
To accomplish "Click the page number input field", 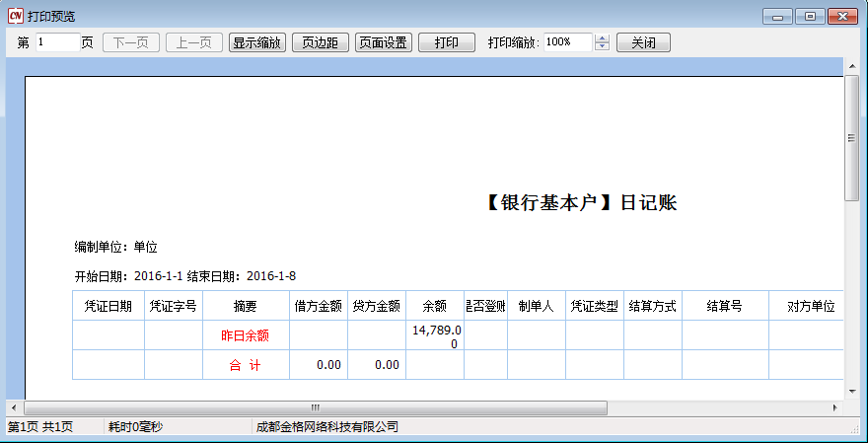I will 57,42.
